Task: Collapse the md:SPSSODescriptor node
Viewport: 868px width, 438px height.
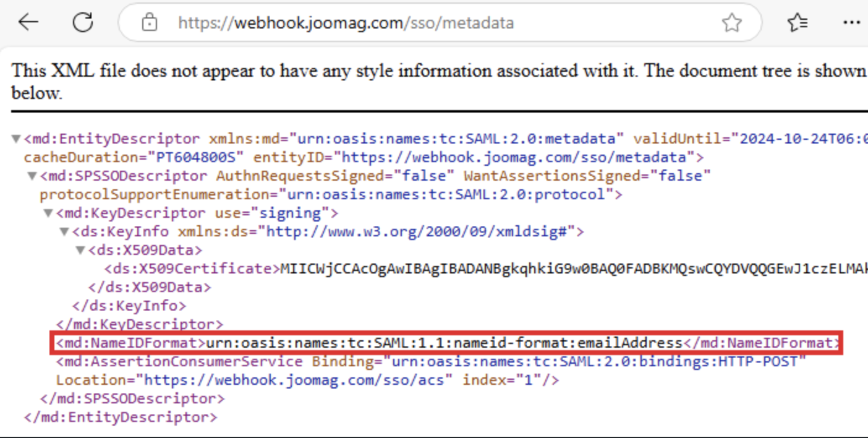Action: 32,176
